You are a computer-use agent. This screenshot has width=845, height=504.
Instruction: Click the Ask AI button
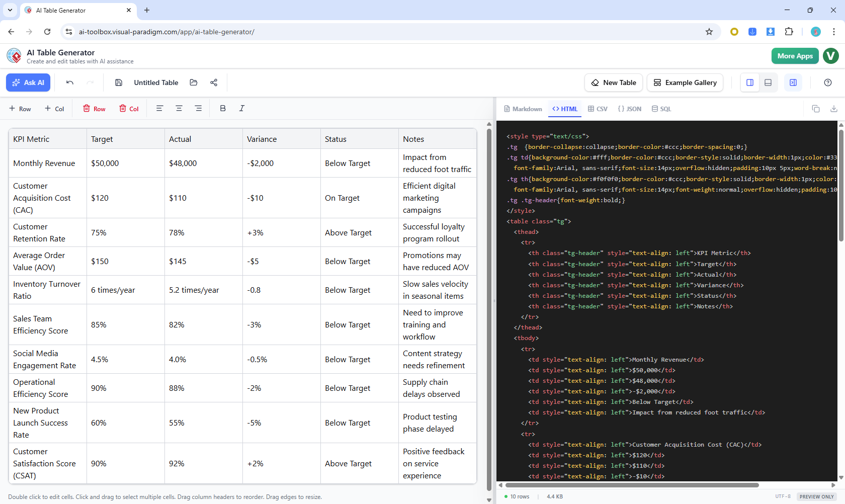tap(28, 82)
